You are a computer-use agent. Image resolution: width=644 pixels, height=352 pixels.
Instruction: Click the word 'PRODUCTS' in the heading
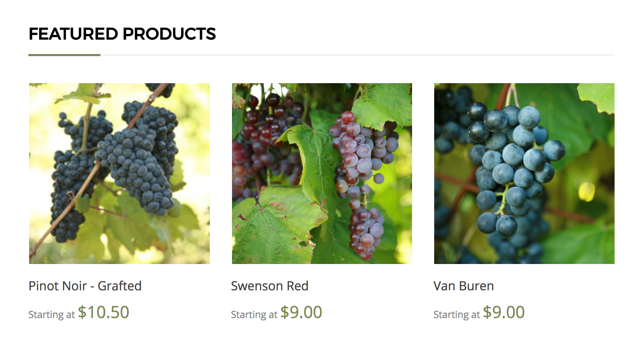(x=169, y=34)
